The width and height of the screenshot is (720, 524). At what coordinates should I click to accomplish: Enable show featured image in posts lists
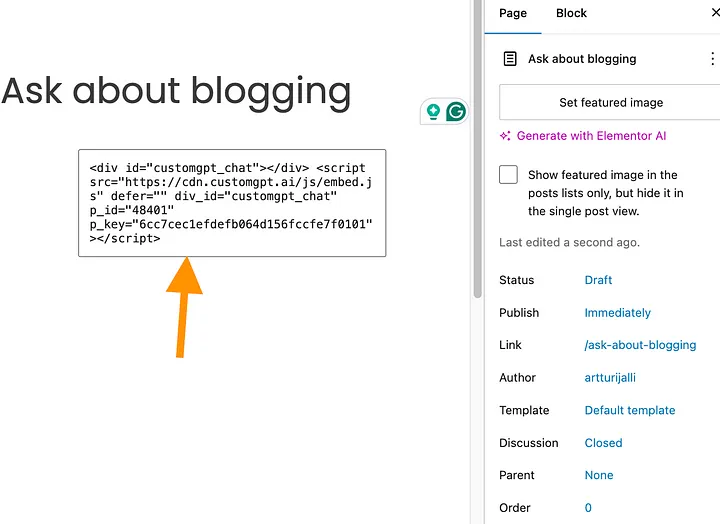(509, 175)
